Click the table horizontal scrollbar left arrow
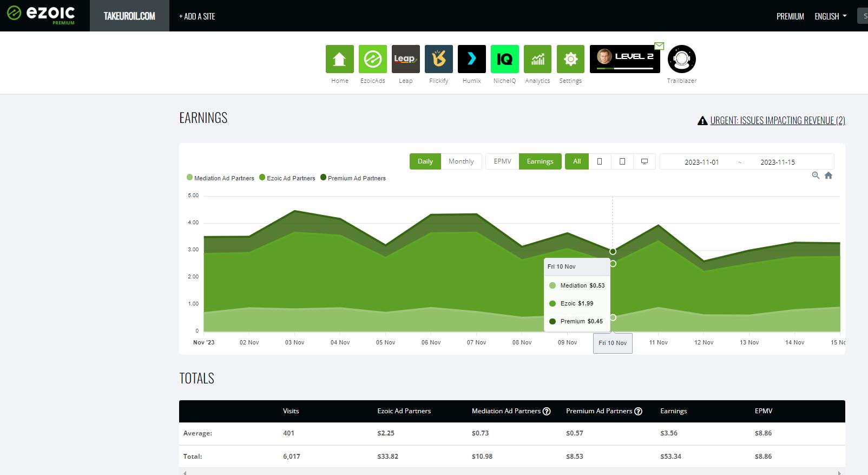Viewport: 868px width, 475px height. click(x=185, y=472)
